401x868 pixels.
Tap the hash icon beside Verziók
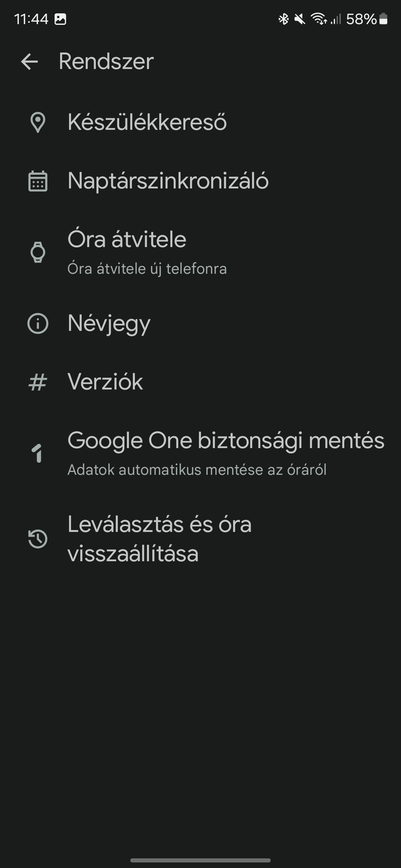point(38,382)
